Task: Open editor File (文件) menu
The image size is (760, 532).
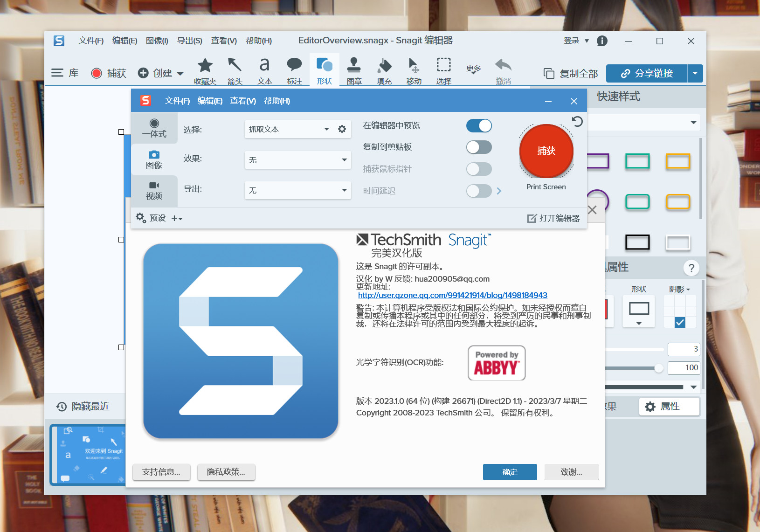Action: tap(91, 41)
